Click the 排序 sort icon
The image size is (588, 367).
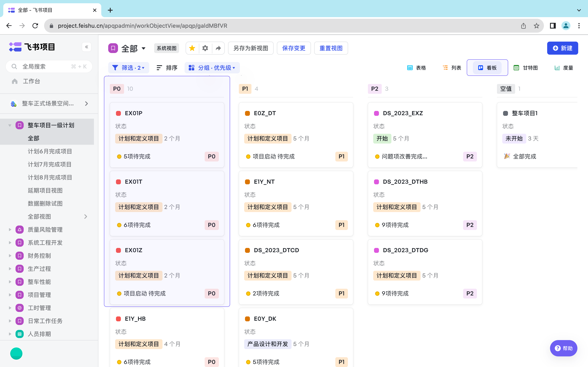click(159, 68)
